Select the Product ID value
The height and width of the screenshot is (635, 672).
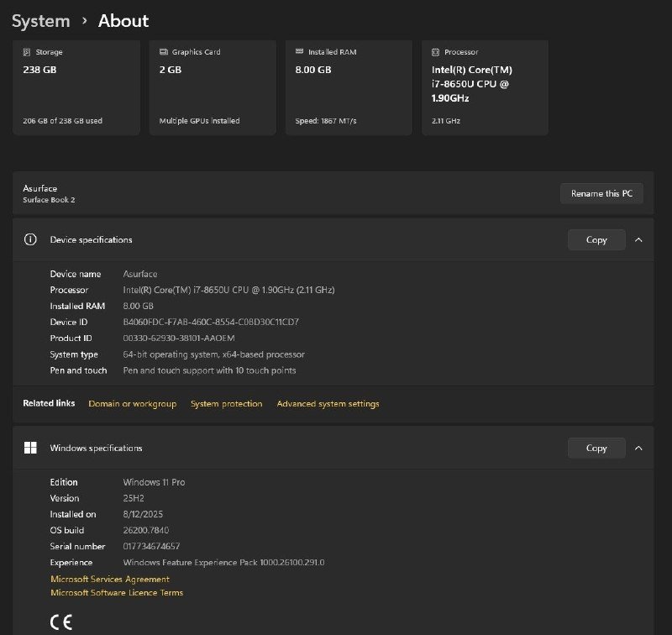(179, 338)
